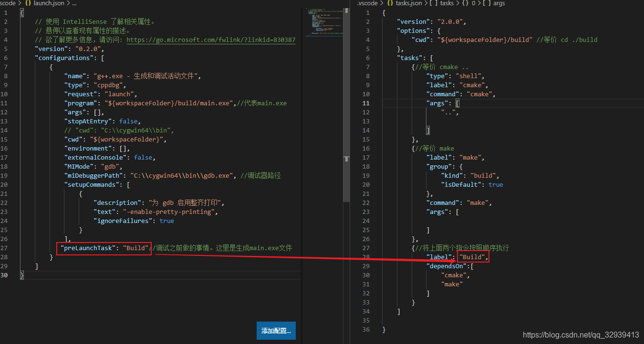
Task: Click the bracket icon before 'tasks' breadcrumb
Action: tap(434, 3)
